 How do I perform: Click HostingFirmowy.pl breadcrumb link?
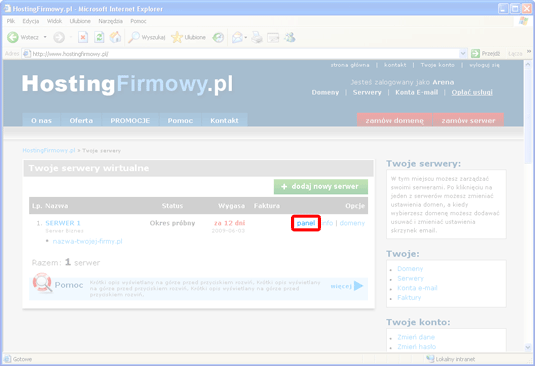click(x=49, y=150)
